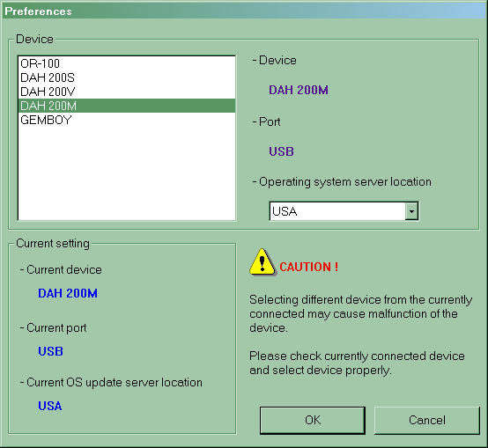
Task: Open the server location dropdown arrow
Action: click(411, 211)
